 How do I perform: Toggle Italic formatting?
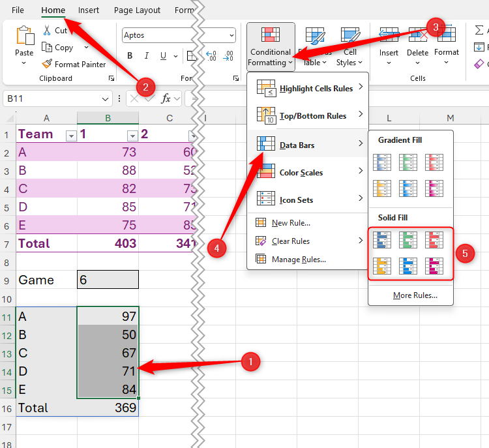pyautogui.click(x=146, y=56)
